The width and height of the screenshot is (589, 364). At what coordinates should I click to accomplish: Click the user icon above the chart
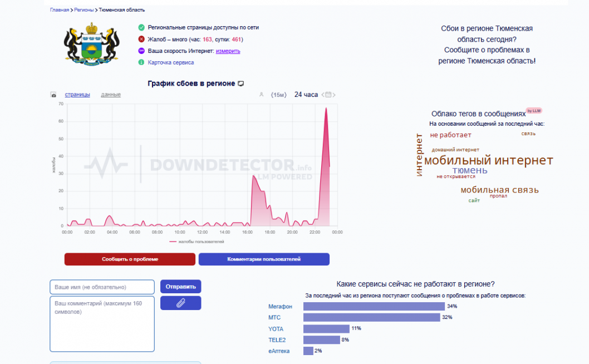point(261,95)
